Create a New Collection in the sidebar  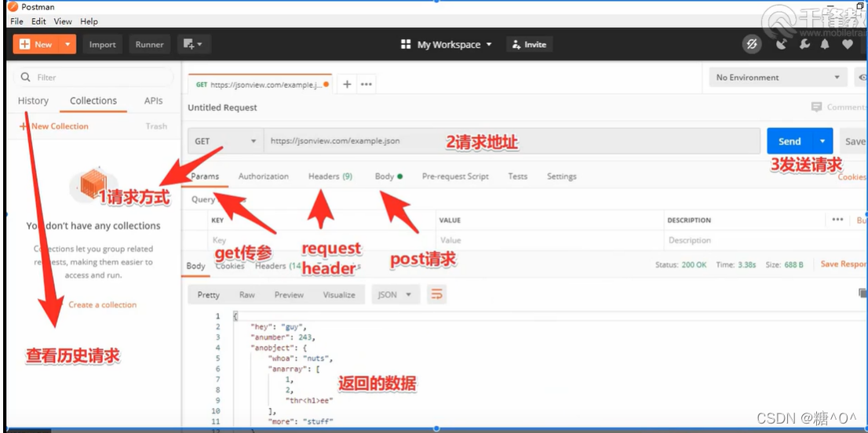click(53, 126)
